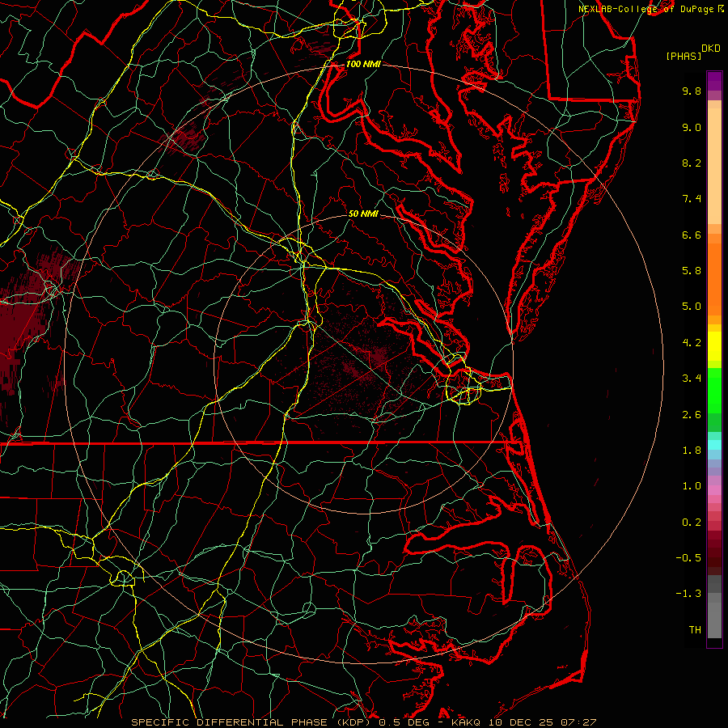Click the "0.5 DEG" elevation angle text
Screen dimensions: 728x728
point(403,722)
